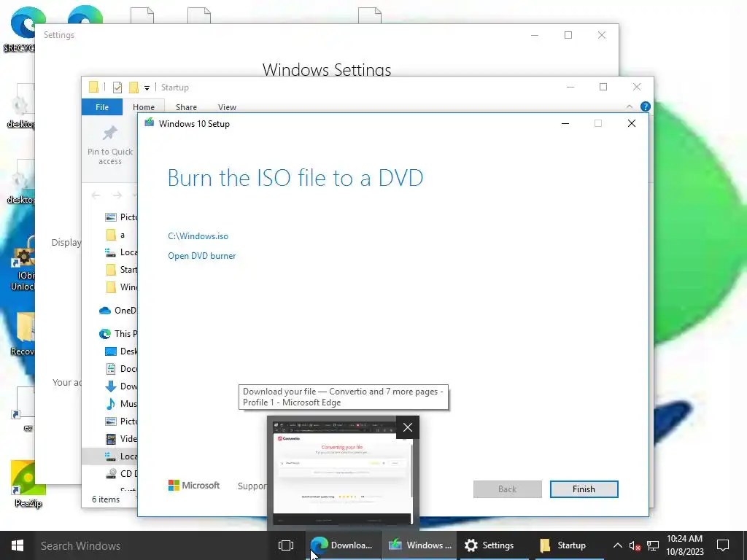Select This PC in navigation pane
This screenshot has width=747, height=560.
click(117, 334)
